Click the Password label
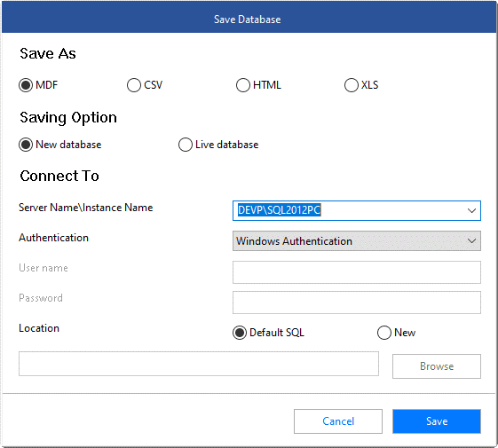 click(41, 298)
